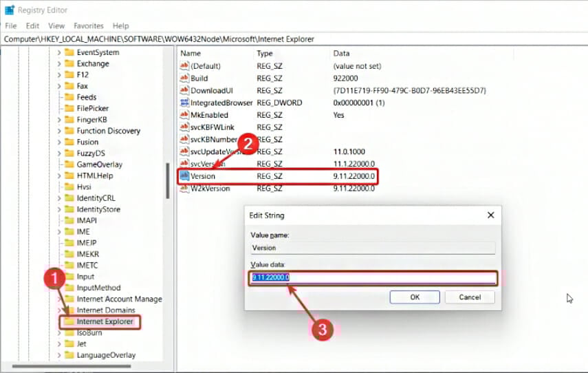Select the InputMethod key
Image resolution: width=588 pixels, height=373 pixels.
pyautogui.click(x=98, y=288)
